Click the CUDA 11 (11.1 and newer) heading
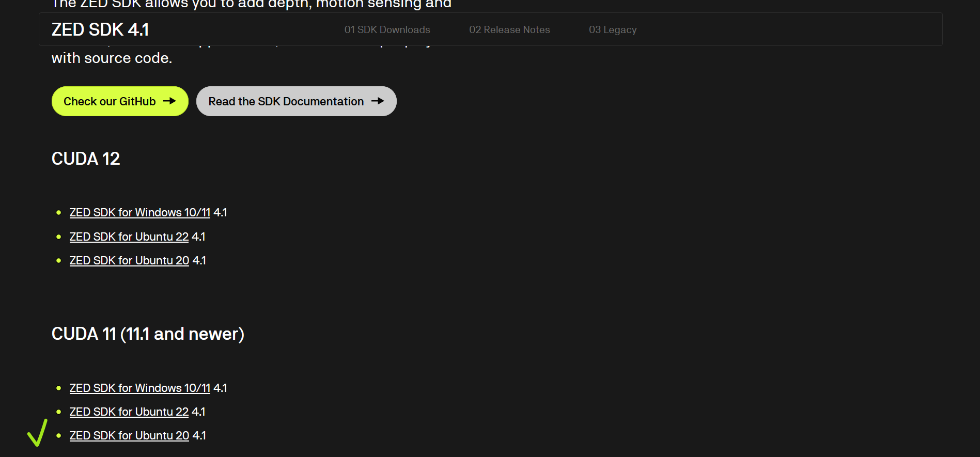 [148, 334]
